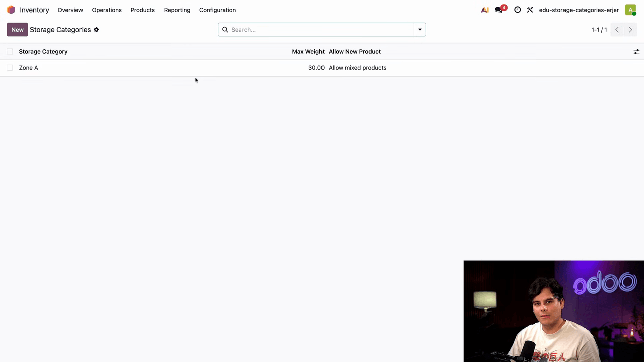Click the search magnifier icon

[225, 30]
